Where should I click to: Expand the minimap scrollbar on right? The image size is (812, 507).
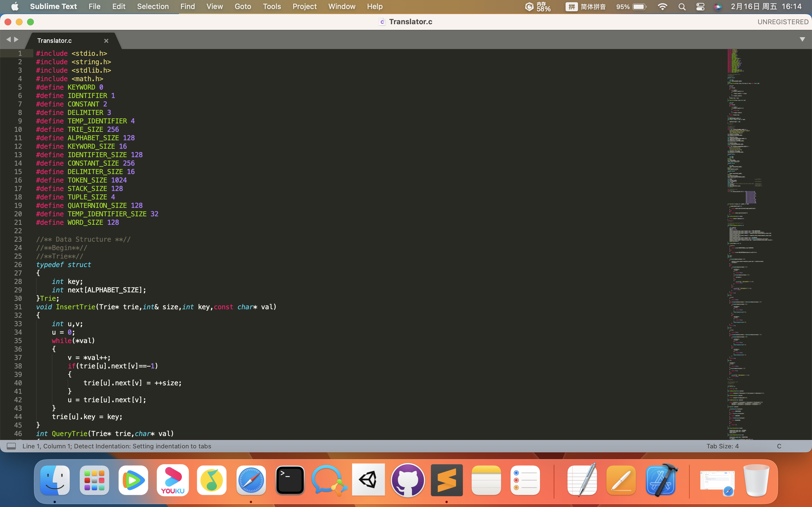(x=802, y=40)
